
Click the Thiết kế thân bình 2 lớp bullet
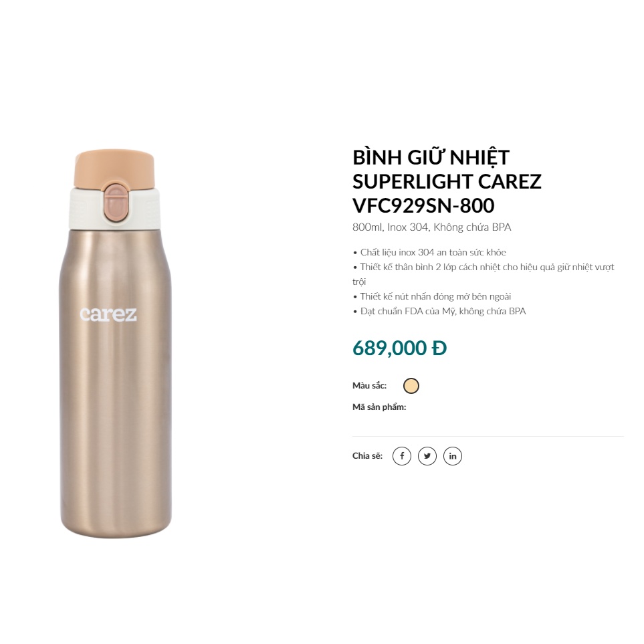[x=484, y=274]
